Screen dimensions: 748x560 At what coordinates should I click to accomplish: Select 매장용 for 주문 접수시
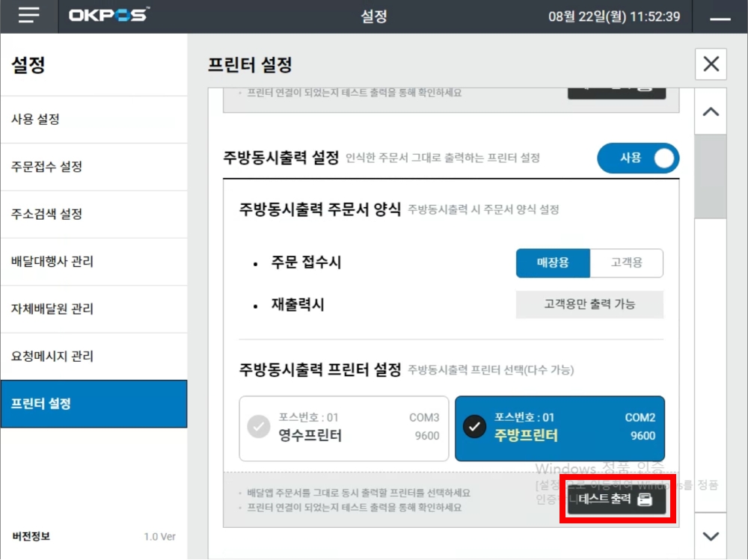click(553, 263)
